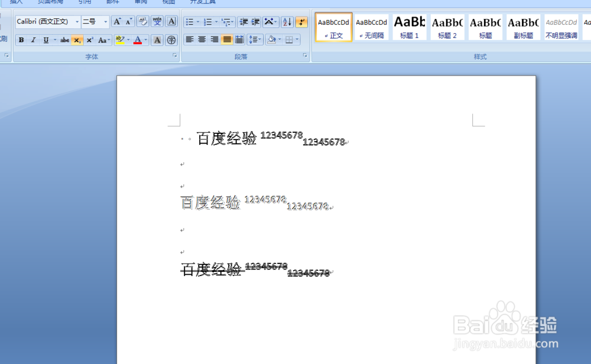
Task: Click the Line Spacing icon
Action: 255,40
